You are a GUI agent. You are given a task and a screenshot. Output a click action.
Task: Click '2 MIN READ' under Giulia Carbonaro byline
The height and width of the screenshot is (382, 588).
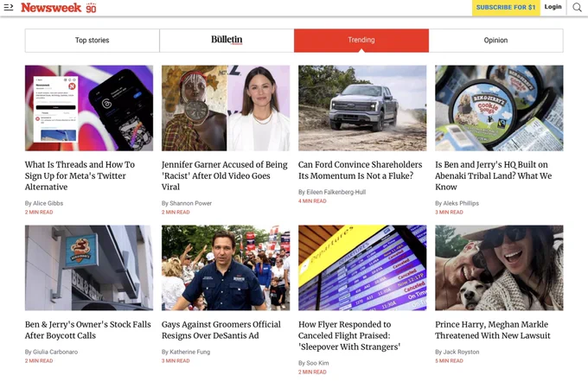point(39,360)
